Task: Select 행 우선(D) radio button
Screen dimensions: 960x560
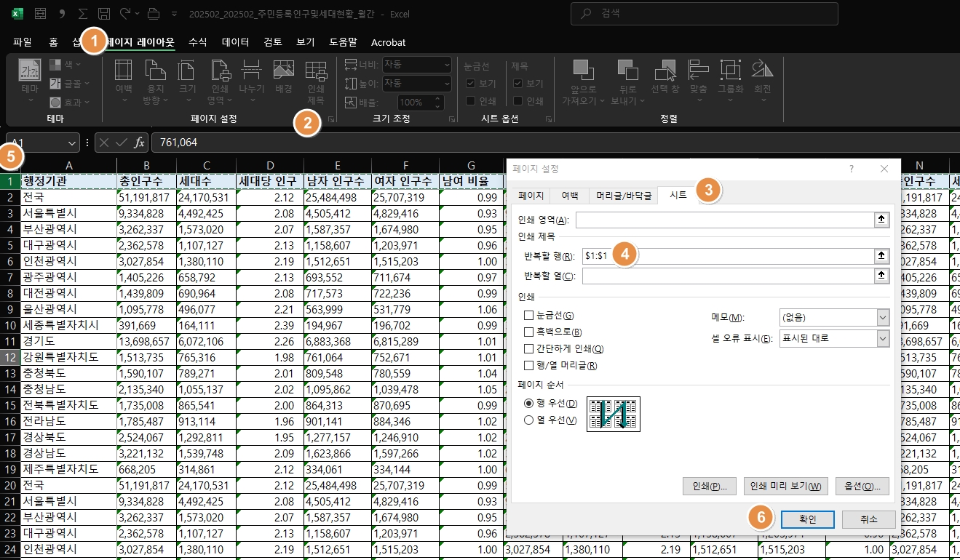Action: click(x=529, y=403)
